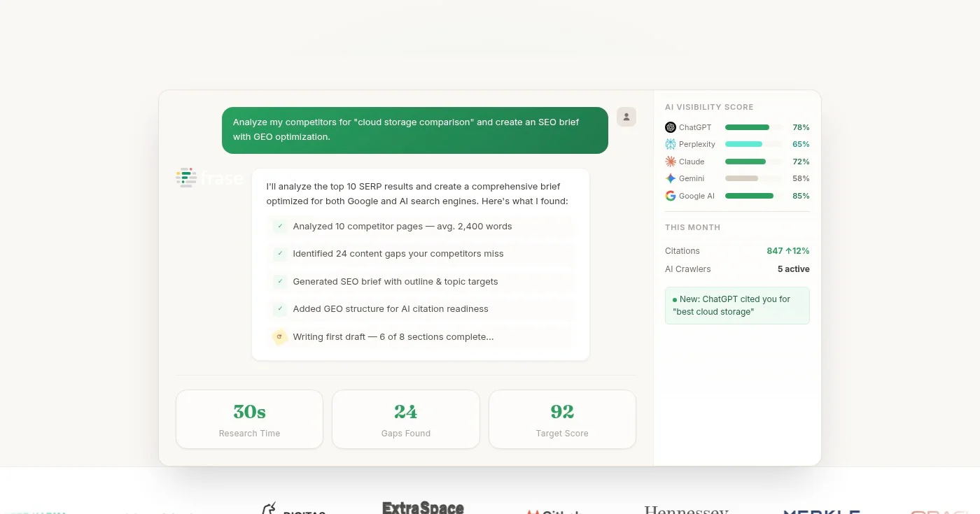Click 'Generated SEO brief with outline & topic targets'
This screenshot has width=980, height=514.
tap(395, 281)
